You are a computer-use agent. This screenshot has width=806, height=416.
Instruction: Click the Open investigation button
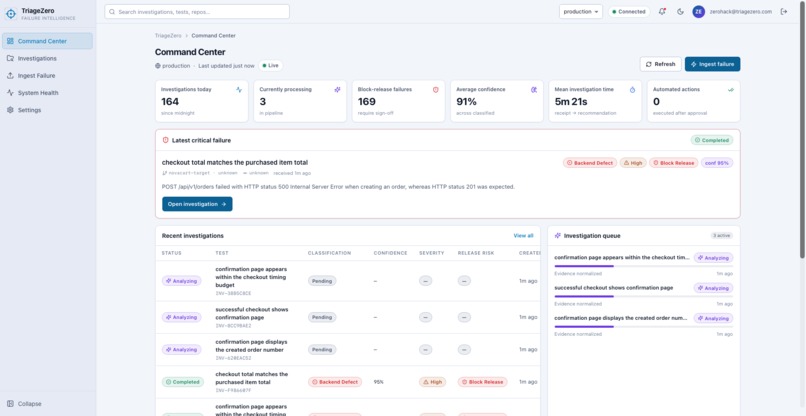pos(197,204)
